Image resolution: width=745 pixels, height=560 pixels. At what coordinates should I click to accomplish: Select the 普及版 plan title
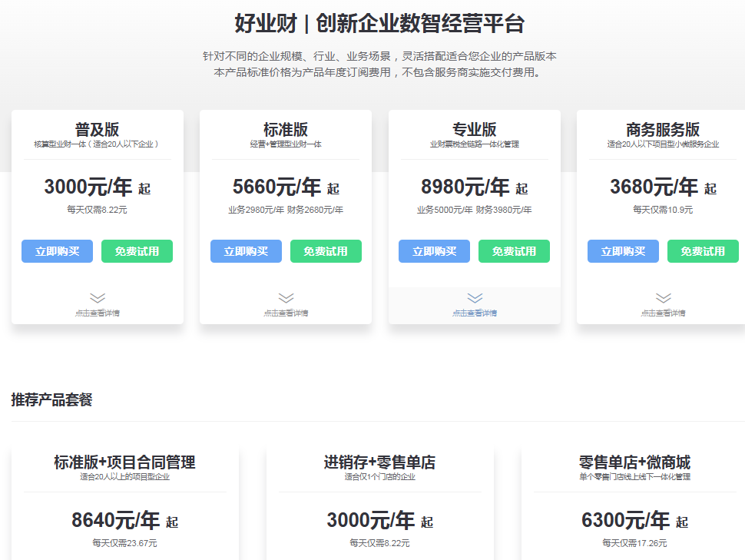click(97, 129)
